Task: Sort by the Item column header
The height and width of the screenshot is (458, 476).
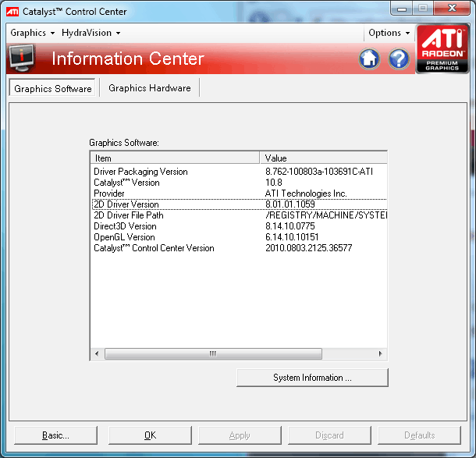Action: click(175, 158)
